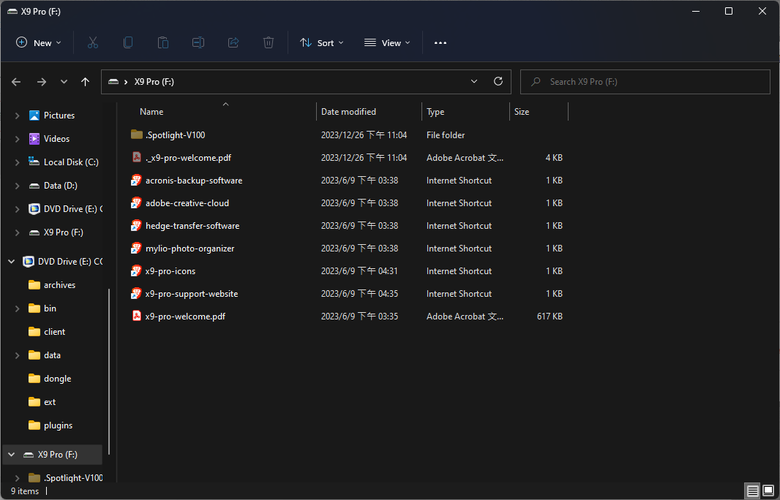Screen dimensions: 780x500
Task: Refresh the X9 Pro folder listing
Action: (x=498, y=81)
